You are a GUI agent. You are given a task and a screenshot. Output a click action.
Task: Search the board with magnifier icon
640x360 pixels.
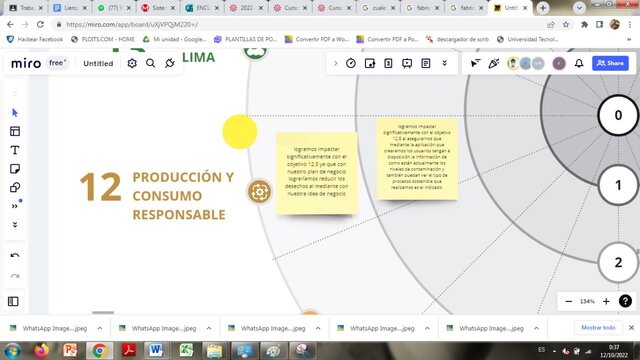point(151,63)
